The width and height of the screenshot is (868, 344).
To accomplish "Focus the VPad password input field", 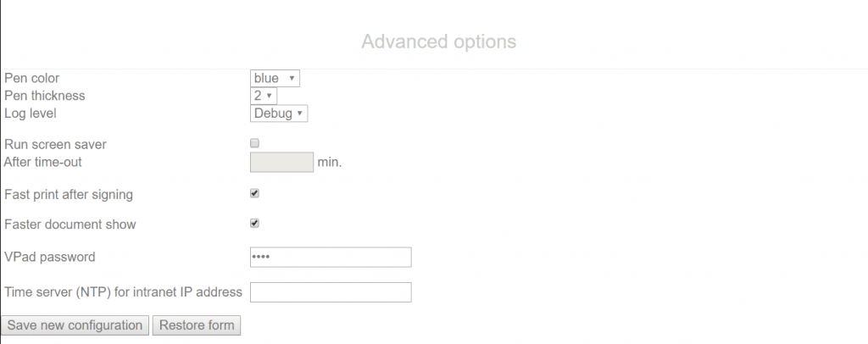I will click(x=331, y=257).
